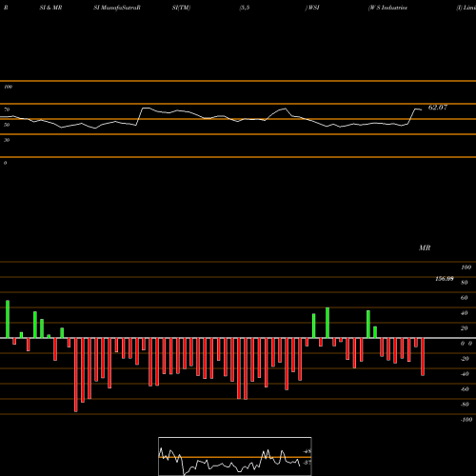This screenshot has height=476, width=476.
Task: Click the RSI value 62.07 label
Action: 438,108
